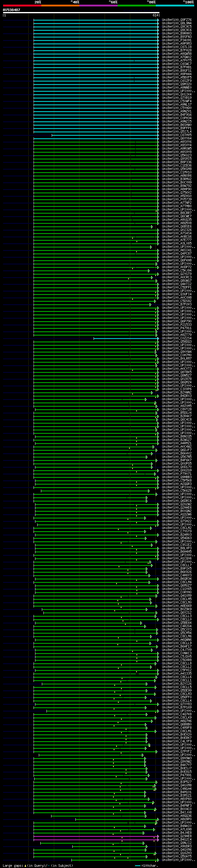Select hit label UniRef100_B0LRM7
This screenshot has height=868, width=197.
point(177,358)
